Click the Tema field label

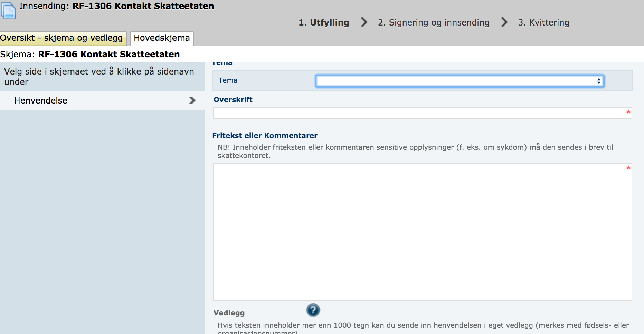(x=228, y=80)
